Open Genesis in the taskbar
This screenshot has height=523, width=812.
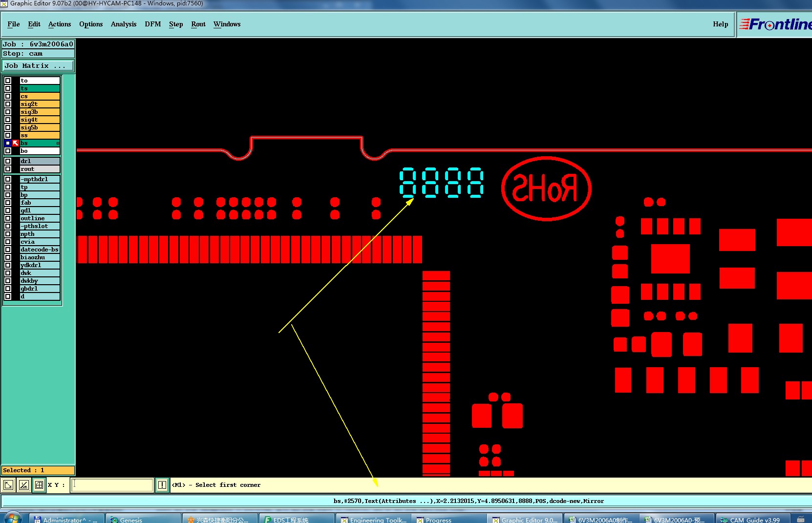[143, 520]
